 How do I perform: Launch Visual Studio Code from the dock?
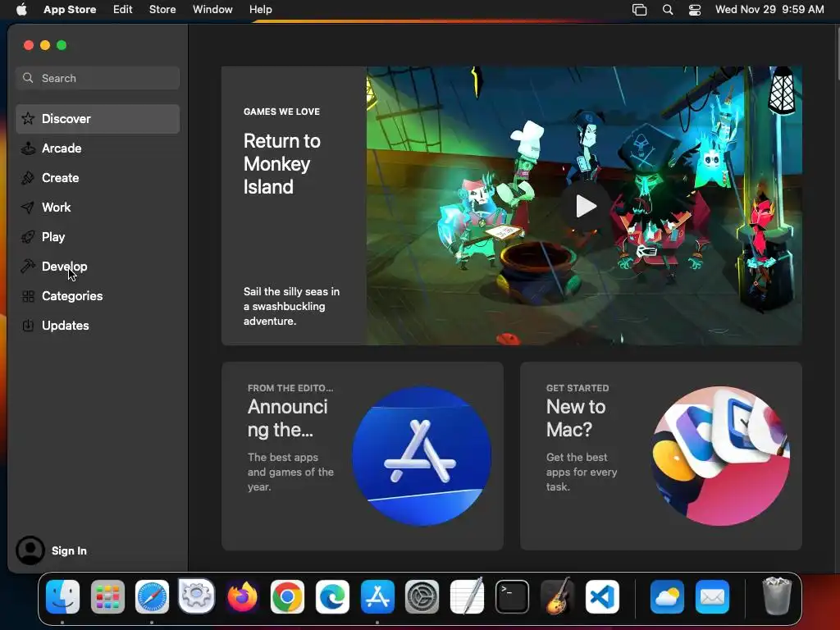pyautogui.click(x=602, y=596)
